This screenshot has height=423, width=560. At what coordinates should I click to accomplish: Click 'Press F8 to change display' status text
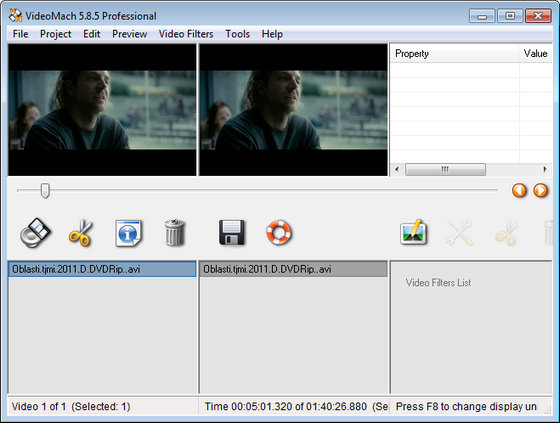466,407
